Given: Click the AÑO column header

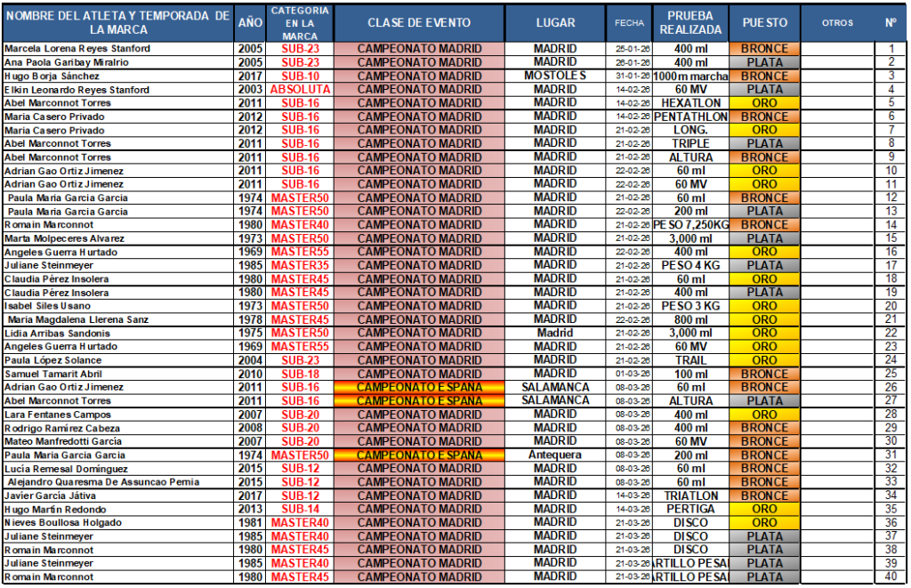Looking at the screenshot, I should click(x=250, y=22).
